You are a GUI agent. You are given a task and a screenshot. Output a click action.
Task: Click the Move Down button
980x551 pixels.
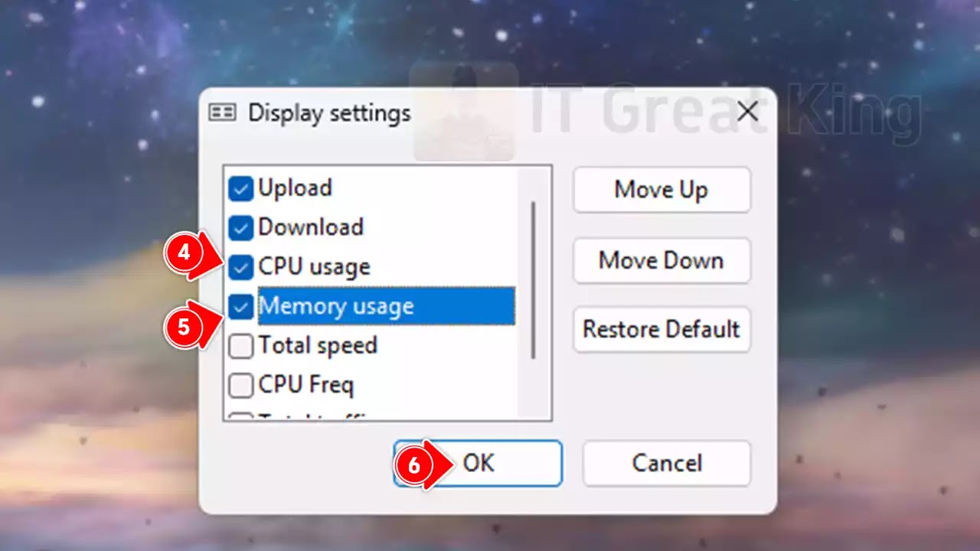(661, 260)
